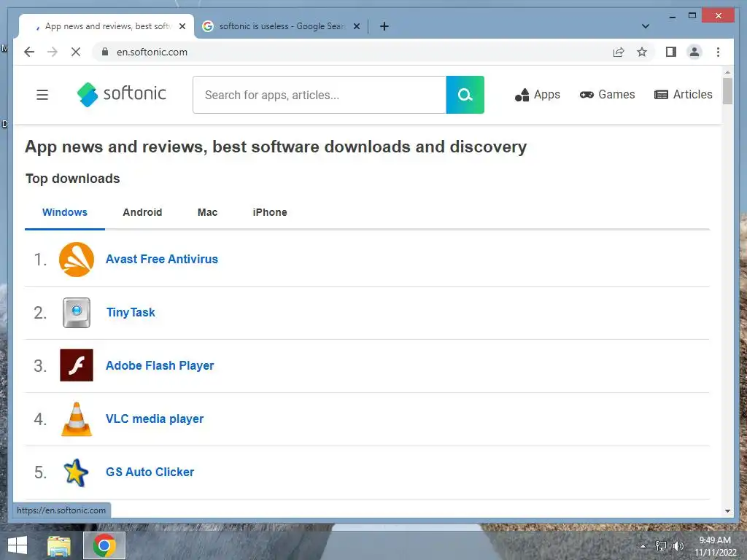Close the App news and reviews tab
The height and width of the screenshot is (560, 747).
(x=182, y=26)
